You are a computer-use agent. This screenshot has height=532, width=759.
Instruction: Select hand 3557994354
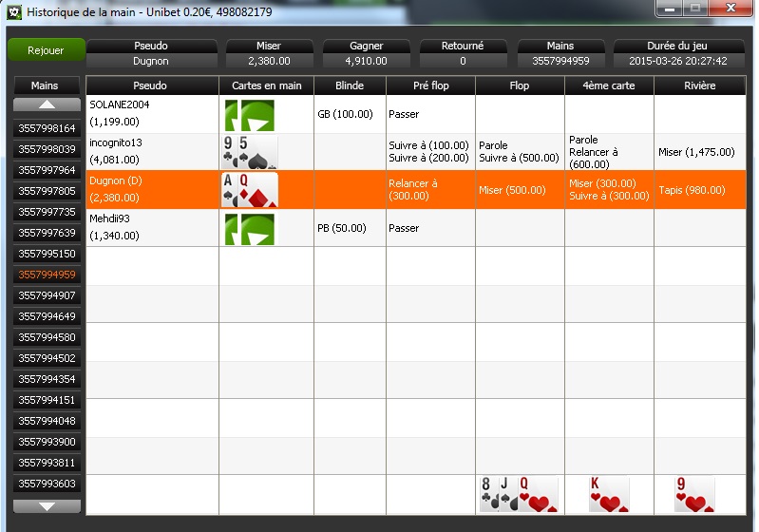47,379
